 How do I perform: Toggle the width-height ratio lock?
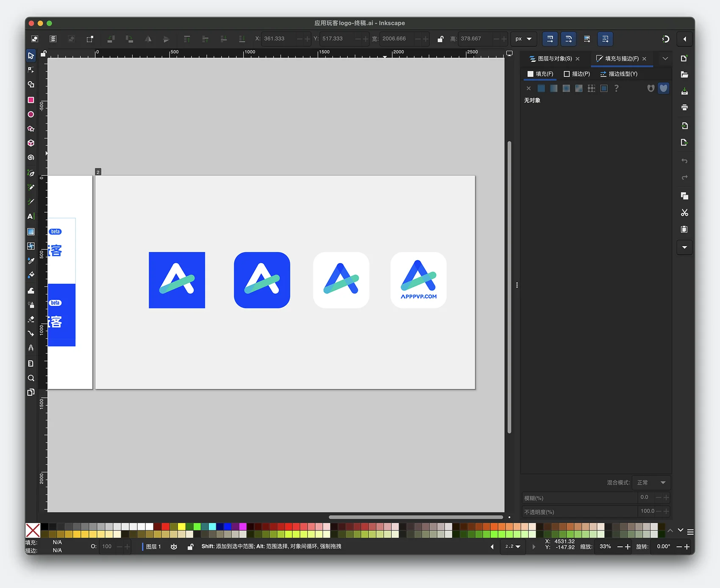[x=440, y=39]
